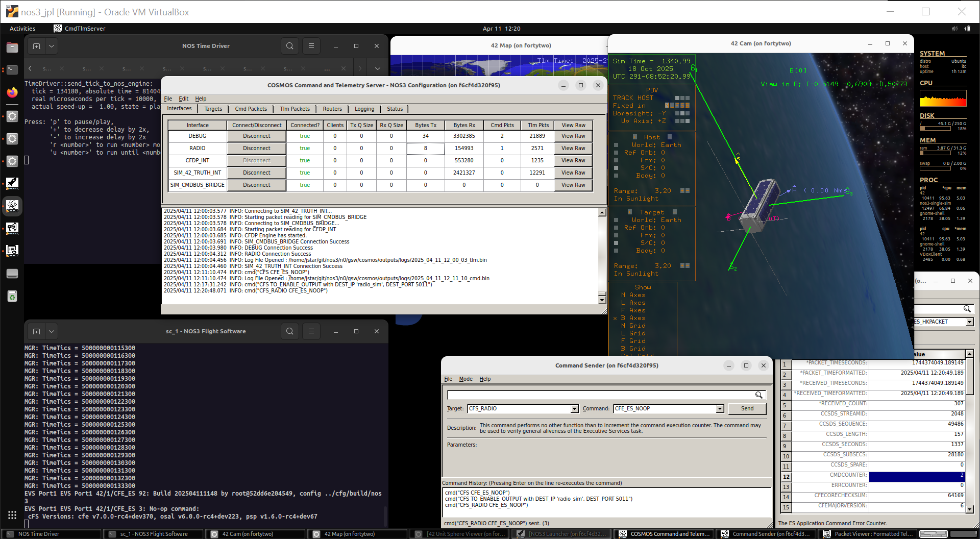View Raw data for CFDP_INT interface

pos(573,161)
